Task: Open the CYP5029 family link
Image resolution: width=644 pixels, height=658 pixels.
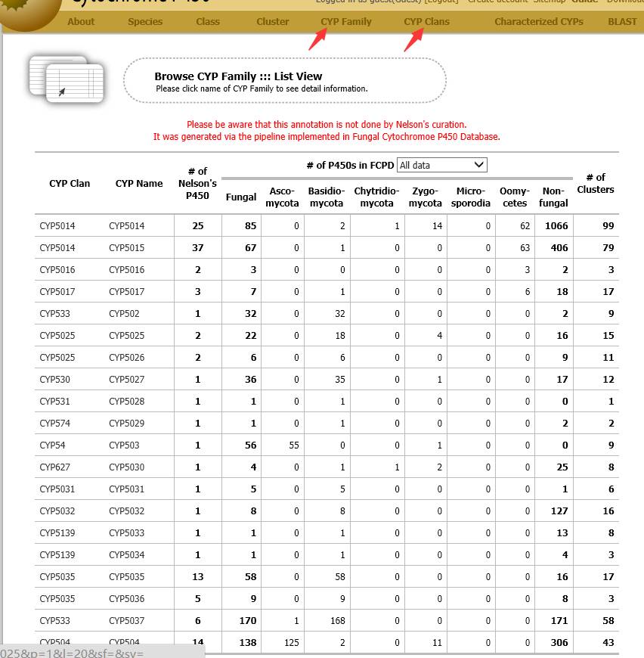Action: pos(127,423)
